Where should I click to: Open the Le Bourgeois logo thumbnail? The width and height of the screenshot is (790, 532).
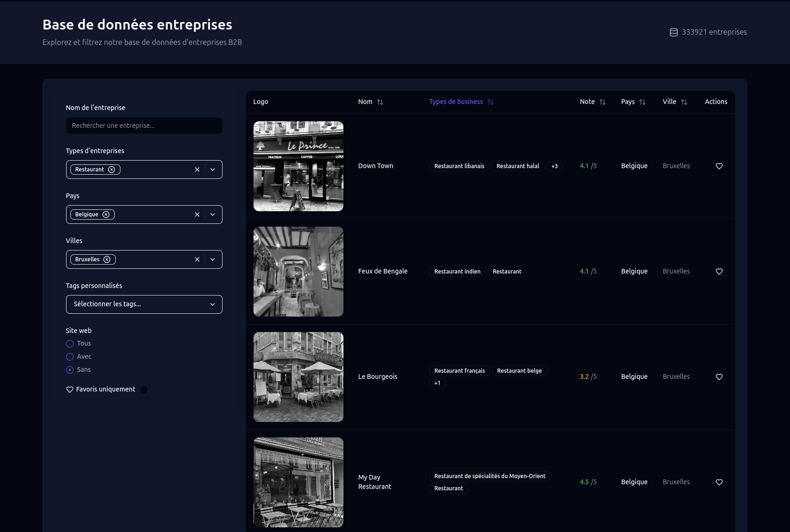coord(298,377)
